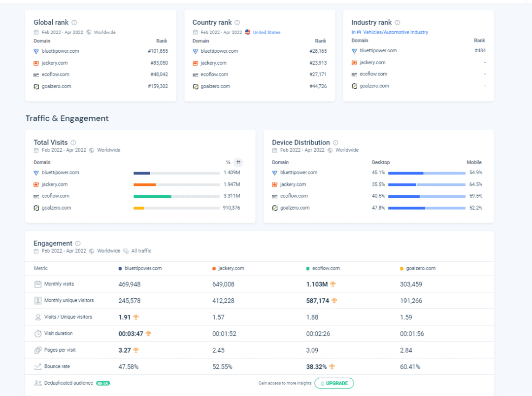Click the ecoflow.com green bar in Total Visits
Screen dimensions: 532x396
(152, 196)
